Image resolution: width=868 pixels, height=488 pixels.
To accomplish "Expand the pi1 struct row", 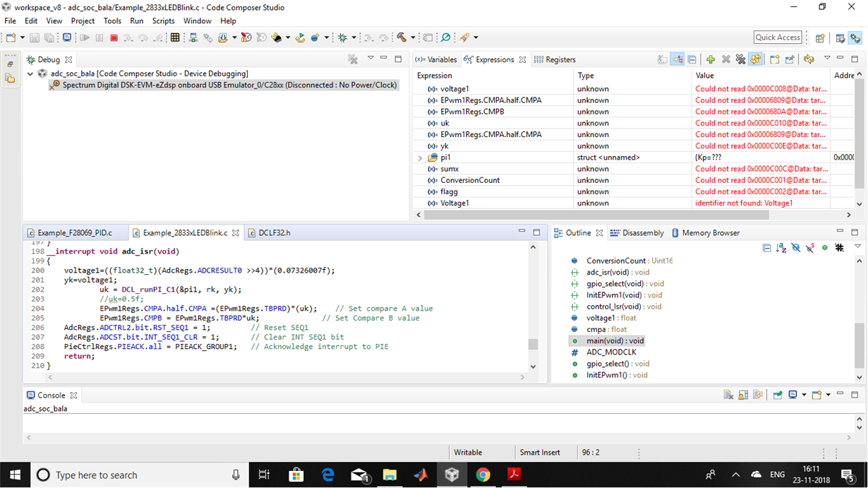I will [421, 157].
